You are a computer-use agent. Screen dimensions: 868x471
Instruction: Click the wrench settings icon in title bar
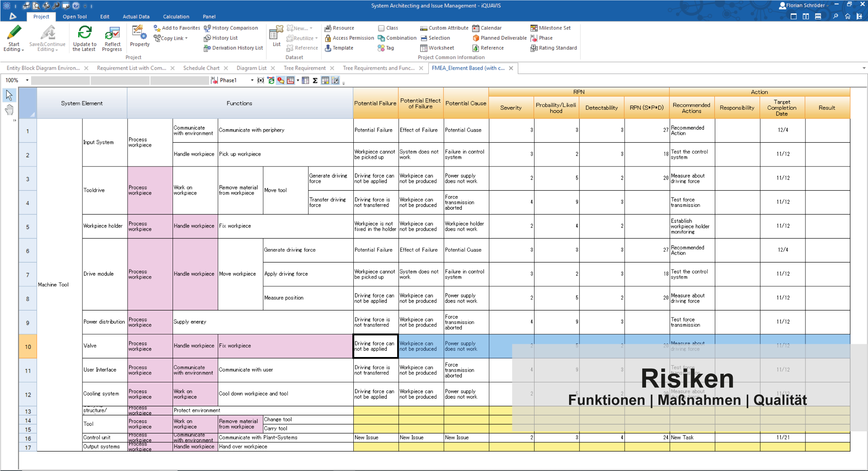pos(56,5)
